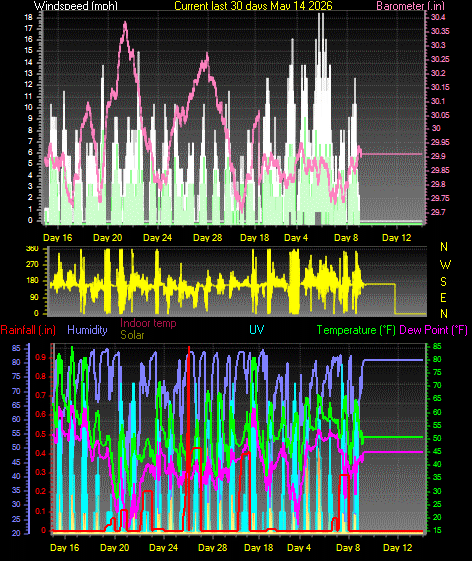The width and height of the screenshot is (472, 561).
Task: Click the 11 mph windspeed tick
Action: [x=28, y=96]
